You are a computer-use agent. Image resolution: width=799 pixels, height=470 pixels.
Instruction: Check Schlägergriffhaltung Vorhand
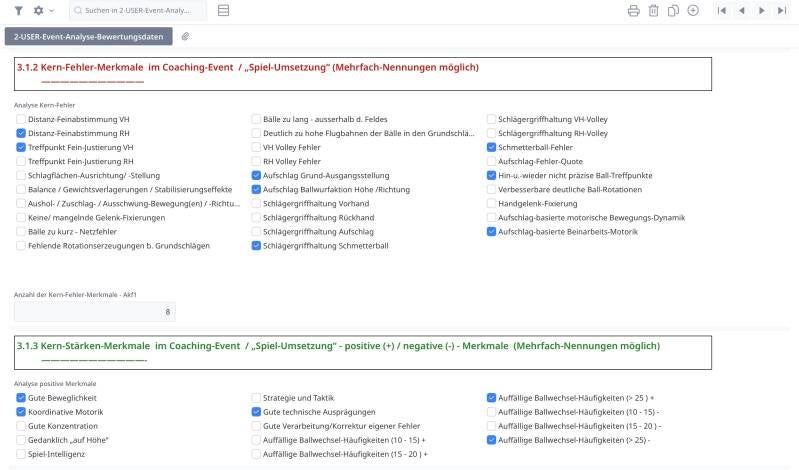click(256, 203)
